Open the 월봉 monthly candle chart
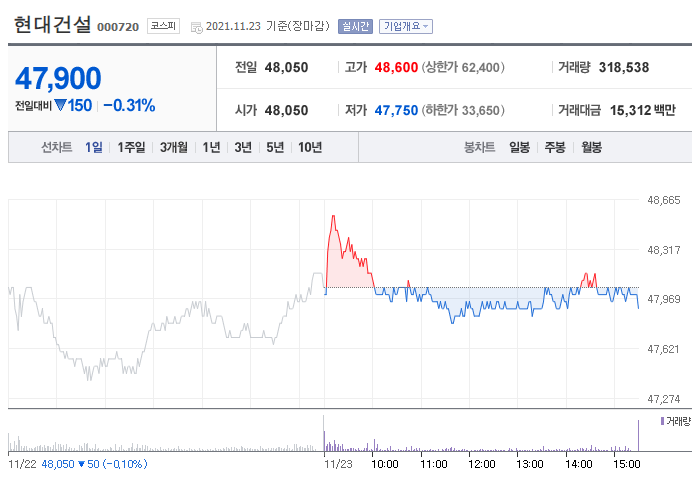Viewport: 692px width, 492px height. (x=591, y=147)
